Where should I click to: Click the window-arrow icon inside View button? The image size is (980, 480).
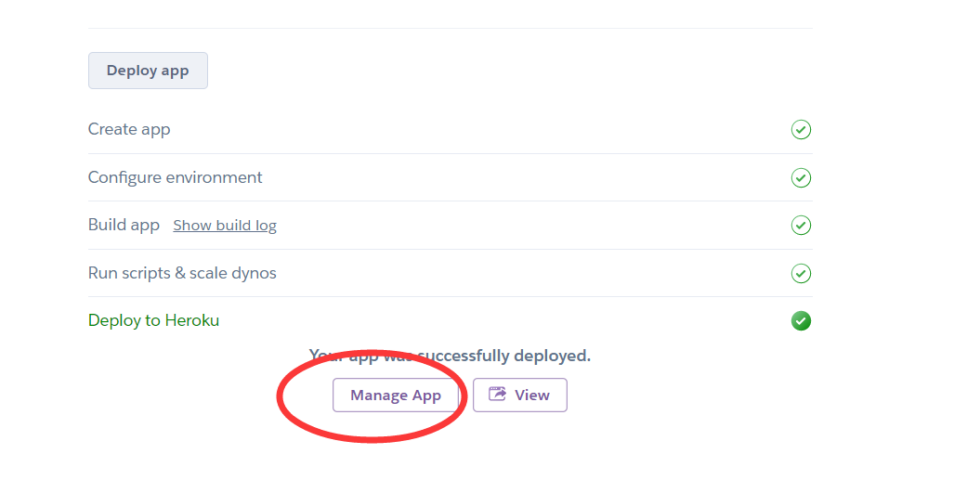point(498,395)
